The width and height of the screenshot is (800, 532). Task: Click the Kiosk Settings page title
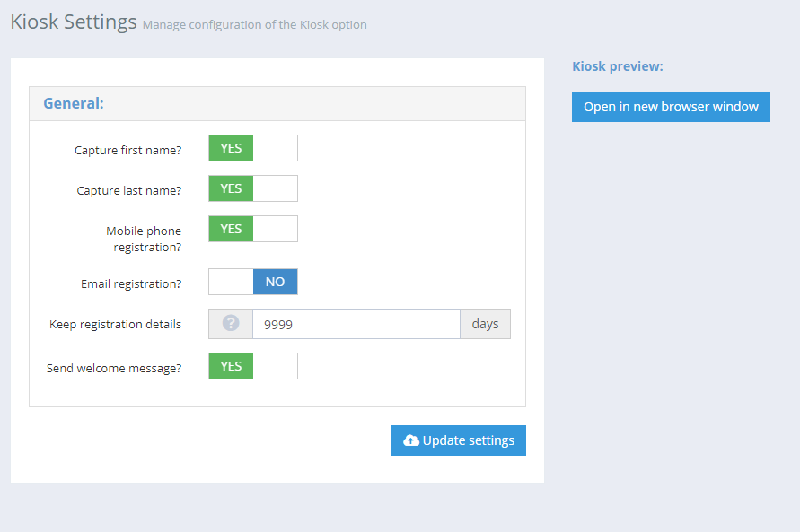(74, 22)
